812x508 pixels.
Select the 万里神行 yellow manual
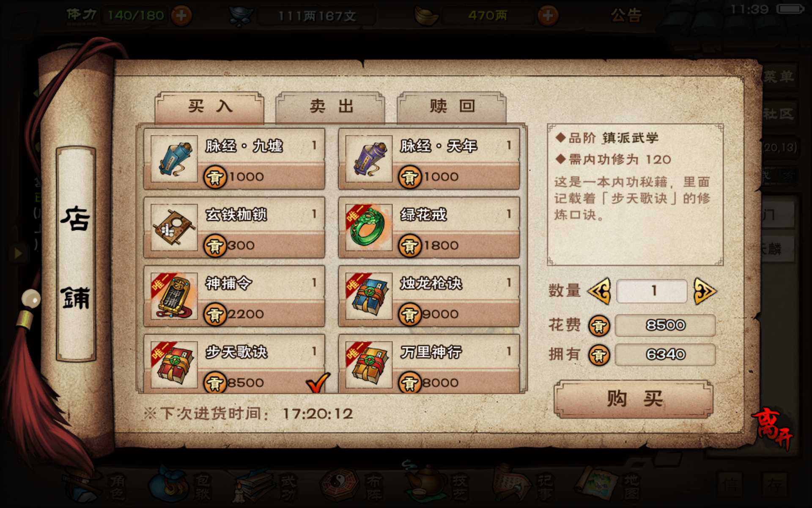tap(429, 364)
